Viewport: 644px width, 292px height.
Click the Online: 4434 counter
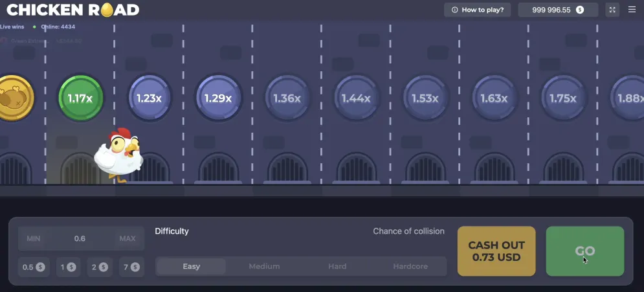pos(58,27)
